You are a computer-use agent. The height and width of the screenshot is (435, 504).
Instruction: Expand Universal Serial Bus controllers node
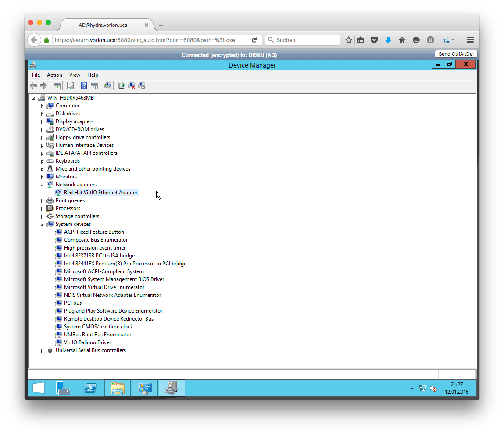43,351
